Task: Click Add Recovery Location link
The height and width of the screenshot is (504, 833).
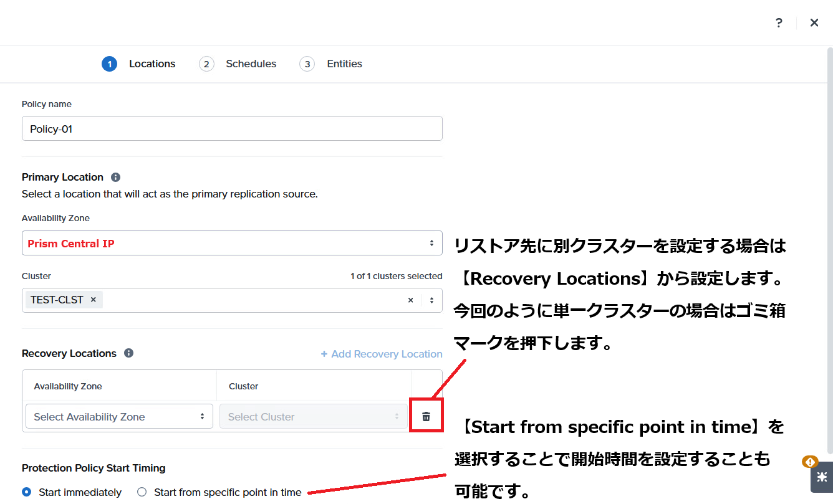Action: 382,354
